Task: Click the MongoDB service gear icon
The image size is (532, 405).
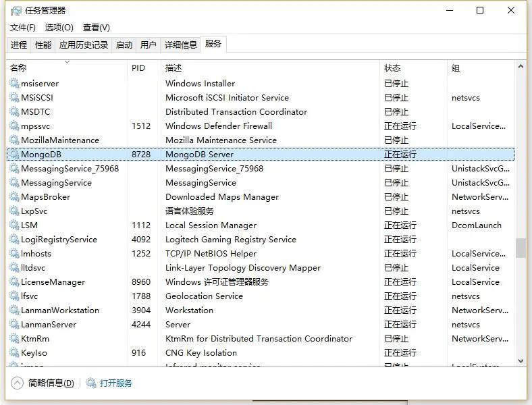Action: coord(14,154)
